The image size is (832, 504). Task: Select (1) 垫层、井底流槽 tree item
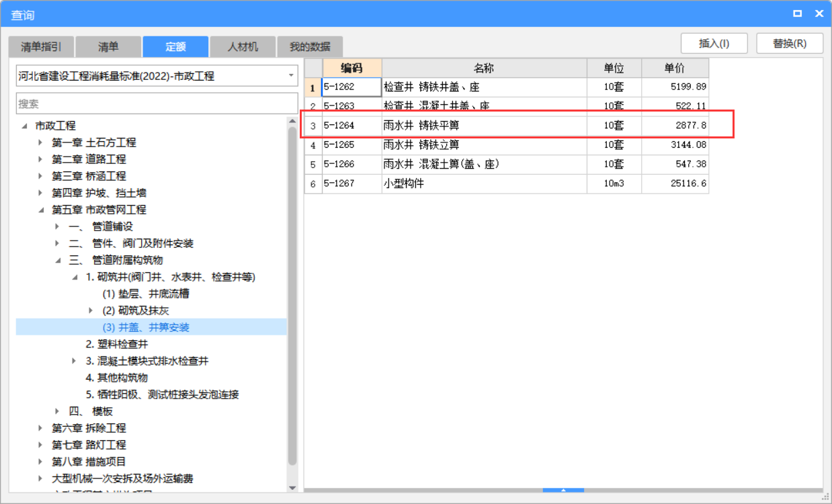point(145,294)
